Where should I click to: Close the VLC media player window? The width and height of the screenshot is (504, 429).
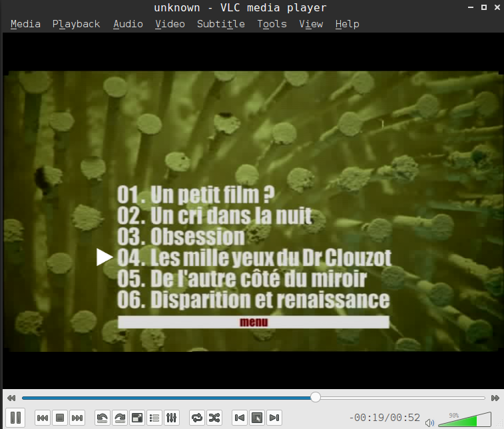pyautogui.click(x=497, y=7)
